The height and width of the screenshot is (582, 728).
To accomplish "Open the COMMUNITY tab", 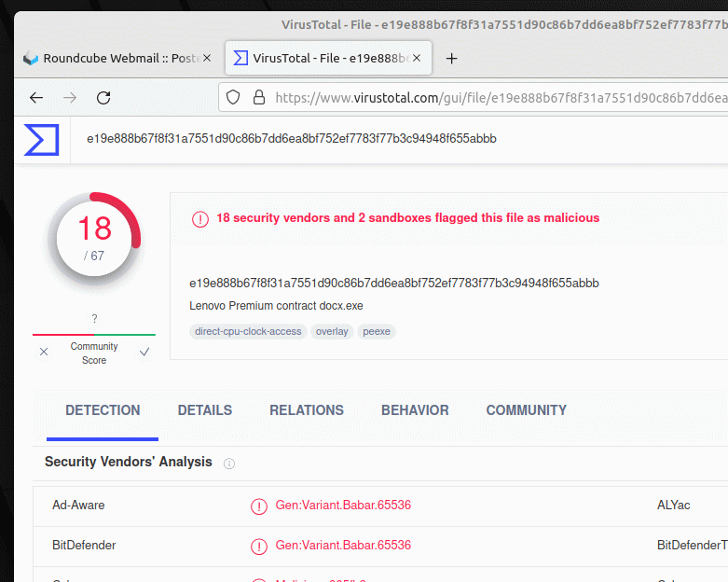I will [526, 410].
